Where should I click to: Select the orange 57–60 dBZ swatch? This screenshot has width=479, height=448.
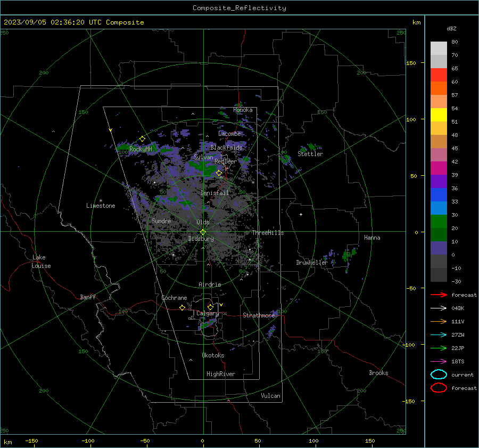[439, 88]
